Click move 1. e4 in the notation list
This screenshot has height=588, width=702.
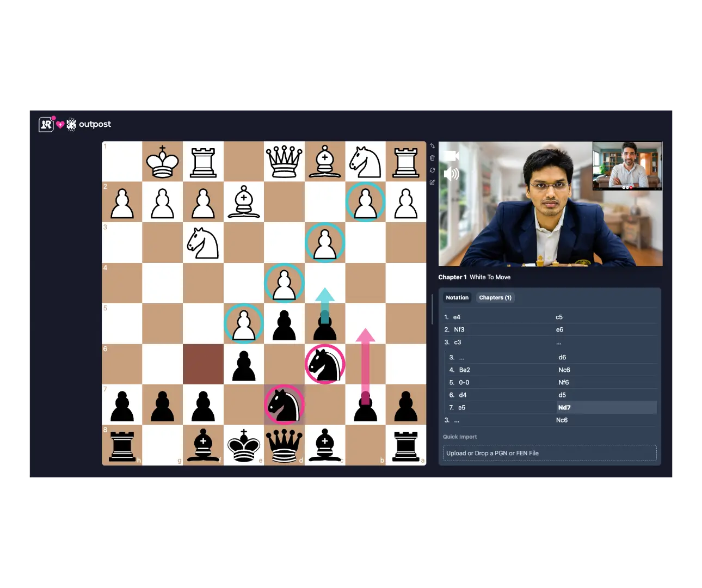coord(456,316)
